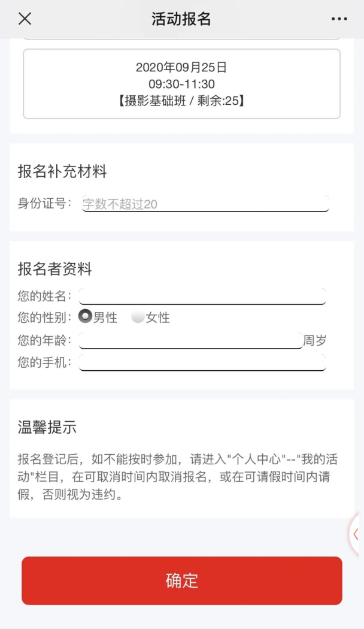Viewport: 364px width, 629px height.
Task: Choose the 女性 radio button
Action: (138, 317)
